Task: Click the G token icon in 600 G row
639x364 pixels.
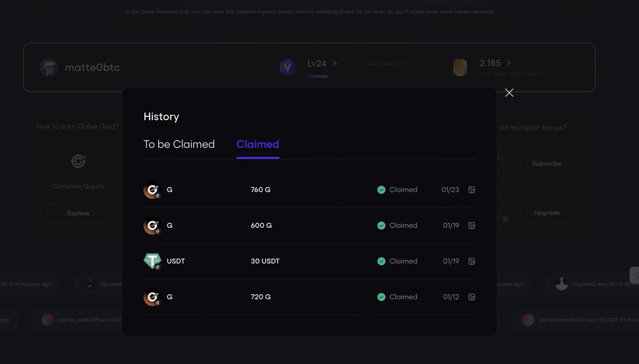Action: [152, 226]
